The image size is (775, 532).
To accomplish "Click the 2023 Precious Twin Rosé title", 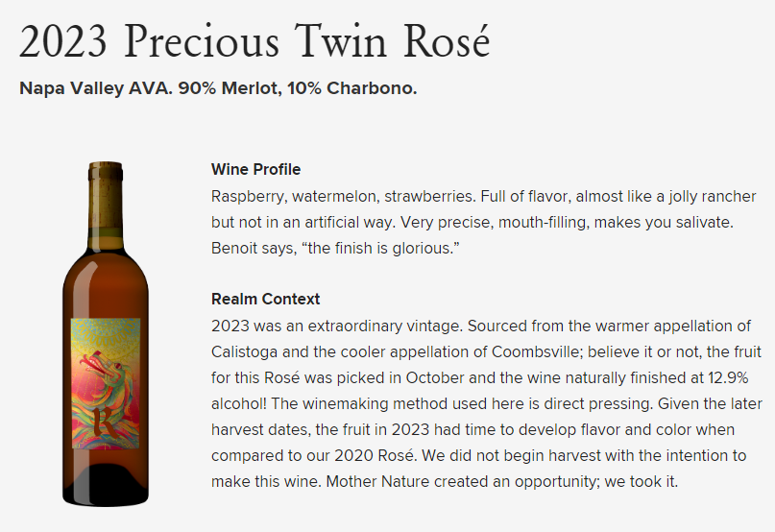I will pos(254,41).
